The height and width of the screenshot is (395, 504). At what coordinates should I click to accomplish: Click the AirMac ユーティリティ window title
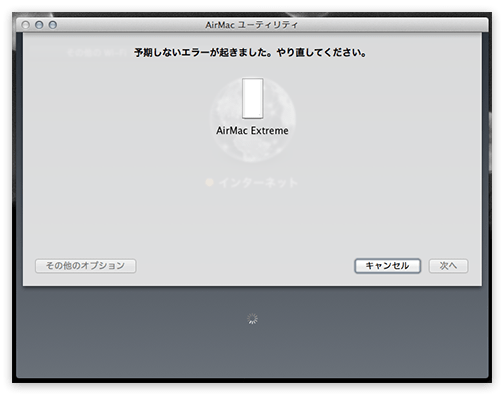pos(252,25)
